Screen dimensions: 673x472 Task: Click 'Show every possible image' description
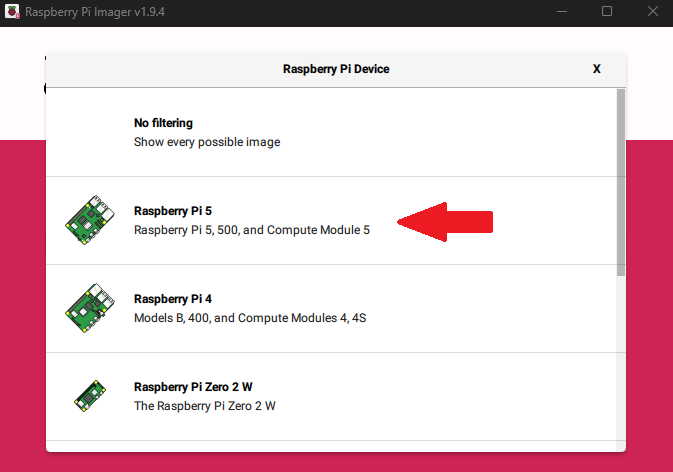207,142
